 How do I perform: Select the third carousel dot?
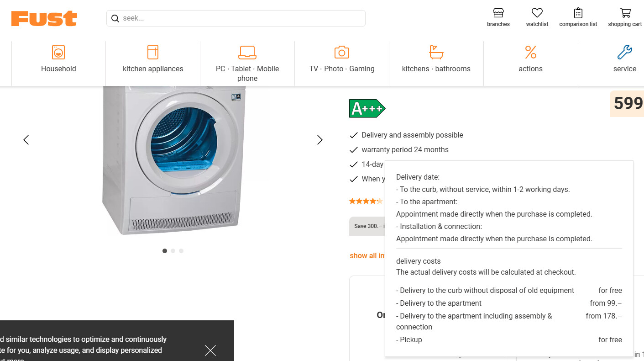tap(181, 251)
